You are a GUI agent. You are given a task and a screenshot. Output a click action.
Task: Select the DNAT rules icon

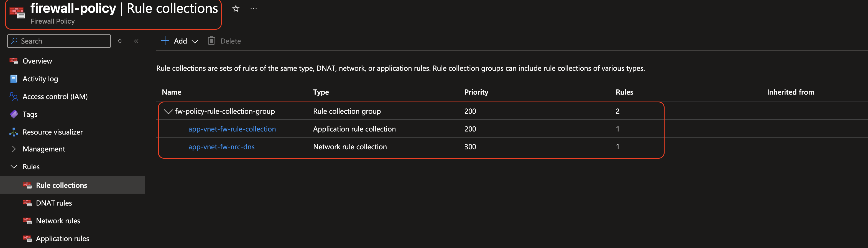(x=27, y=203)
